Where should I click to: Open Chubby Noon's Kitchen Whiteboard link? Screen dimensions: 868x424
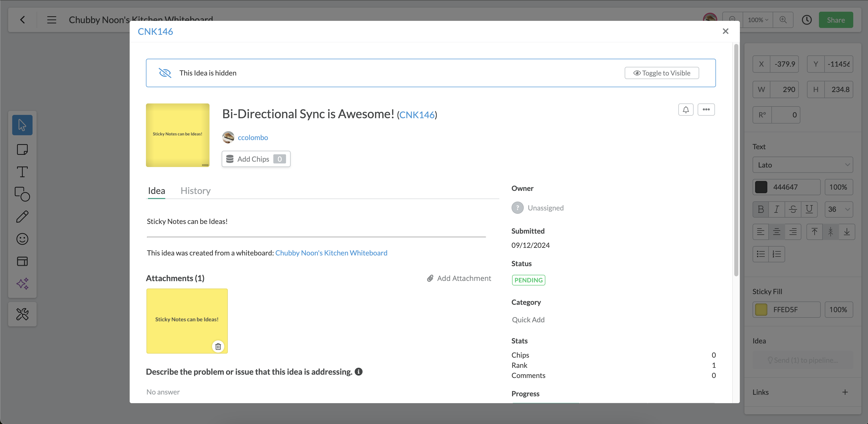coord(331,253)
